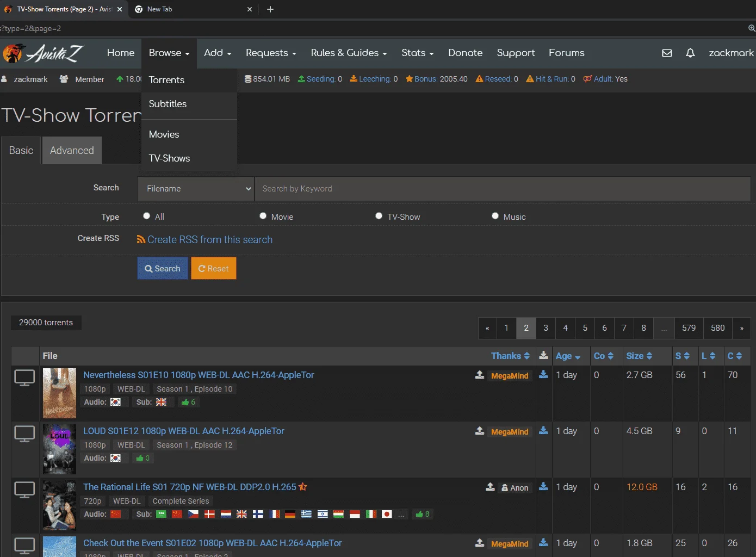Viewport: 756px width, 557px height.
Task: Select the Movie type radio button
Action: coord(263,216)
